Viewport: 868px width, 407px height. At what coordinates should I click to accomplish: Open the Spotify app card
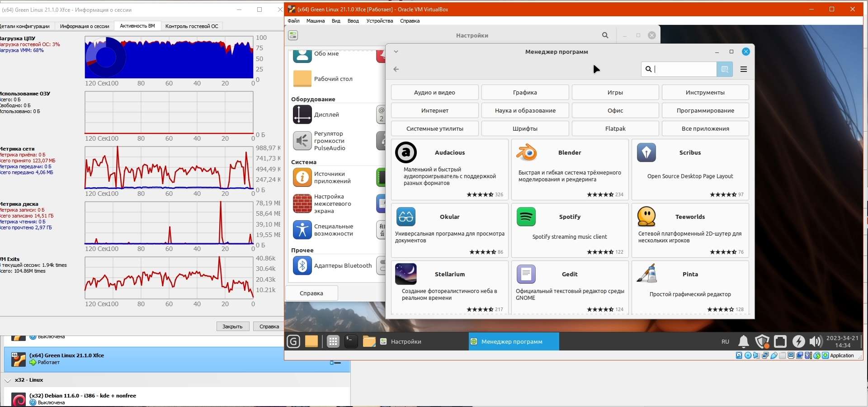[570, 230]
